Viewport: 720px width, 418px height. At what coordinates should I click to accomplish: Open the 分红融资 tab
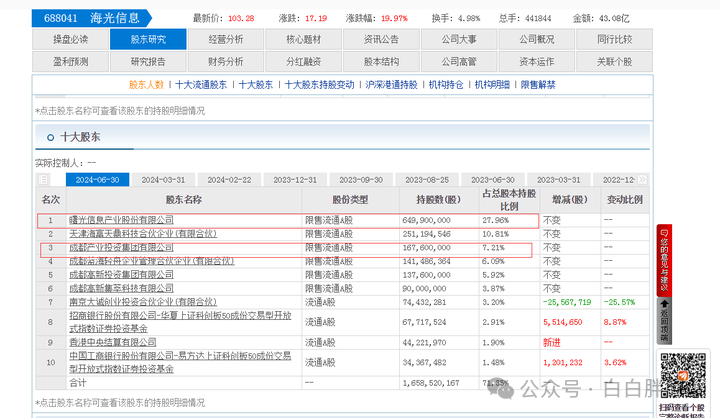click(304, 62)
